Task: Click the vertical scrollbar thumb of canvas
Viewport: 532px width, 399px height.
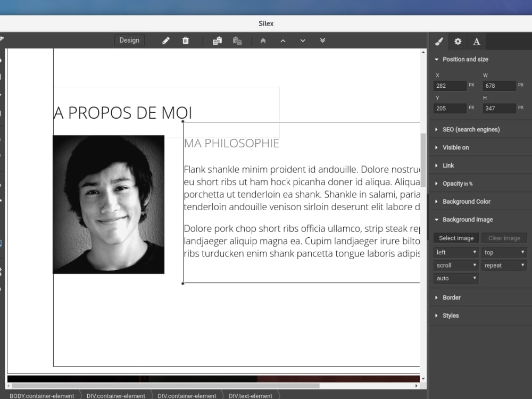Action: click(x=423, y=160)
